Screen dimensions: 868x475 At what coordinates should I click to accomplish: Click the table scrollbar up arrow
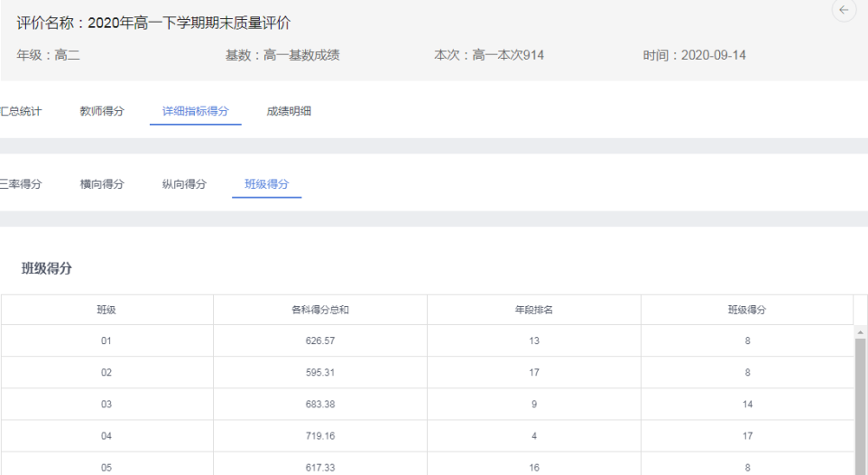tap(860, 332)
